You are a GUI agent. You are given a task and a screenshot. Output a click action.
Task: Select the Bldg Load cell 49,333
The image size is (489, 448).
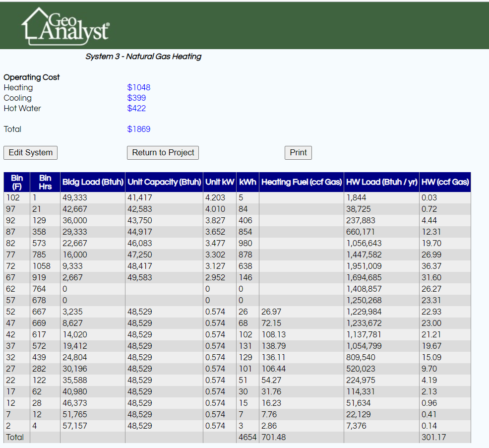(75, 198)
